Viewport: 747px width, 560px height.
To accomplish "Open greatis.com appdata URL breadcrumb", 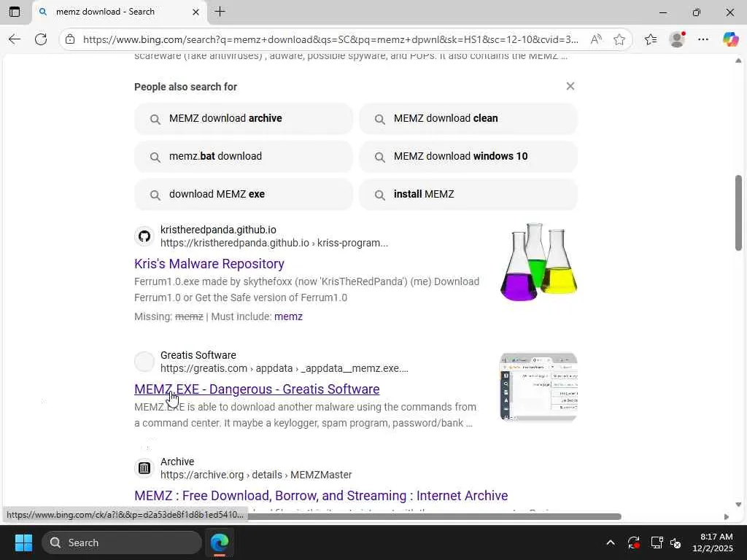I will (x=284, y=368).
